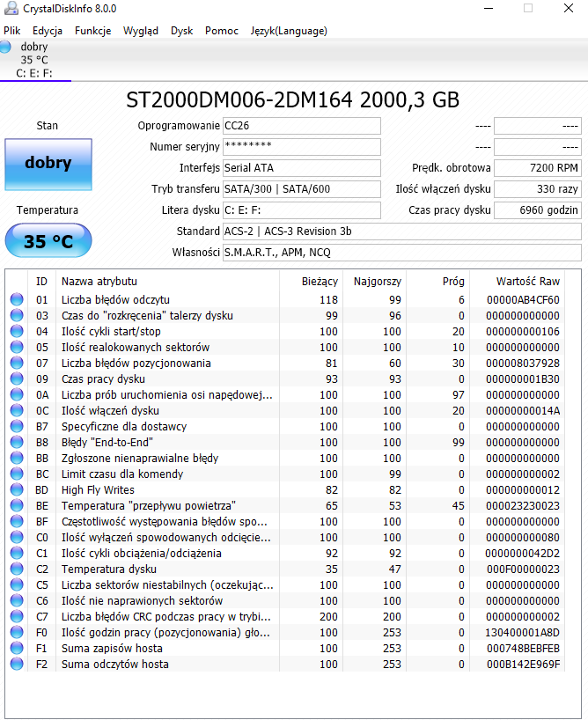This screenshot has width=588, height=720.
Task: Open the Funkcje menu
Action: (x=92, y=31)
